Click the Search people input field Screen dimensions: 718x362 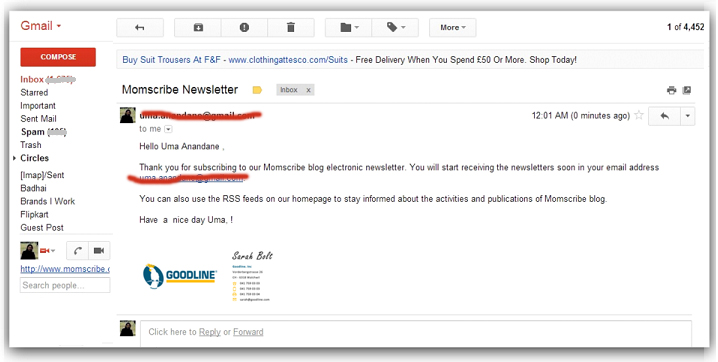tap(65, 285)
